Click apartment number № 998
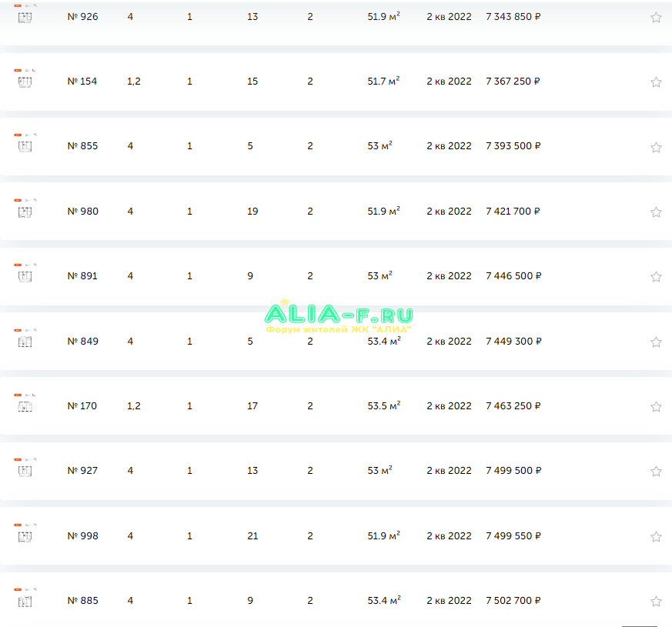 [x=82, y=535]
